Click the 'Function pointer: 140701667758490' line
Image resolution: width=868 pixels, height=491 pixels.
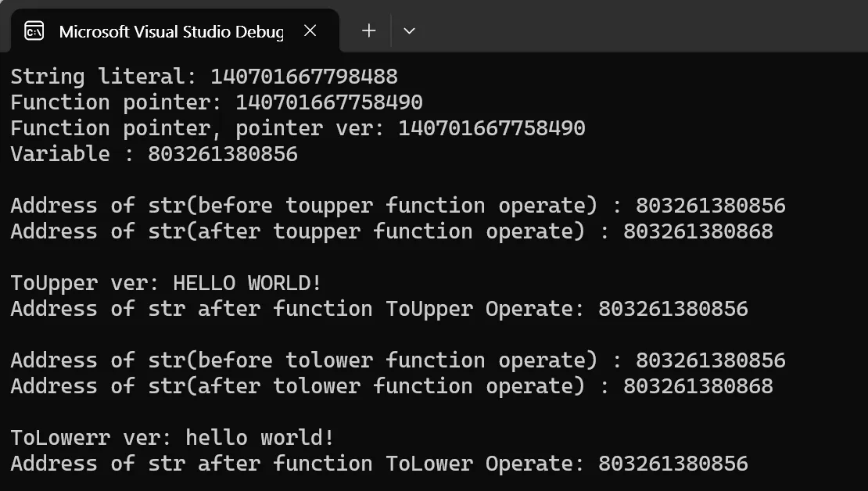(x=216, y=102)
